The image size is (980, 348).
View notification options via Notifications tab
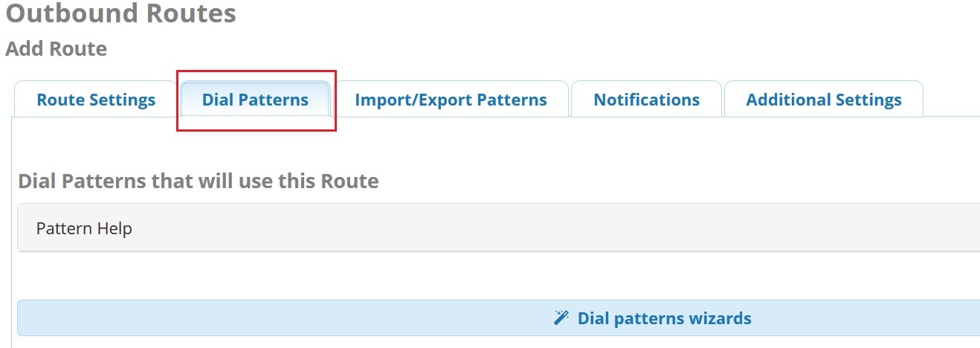coord(646,99)
